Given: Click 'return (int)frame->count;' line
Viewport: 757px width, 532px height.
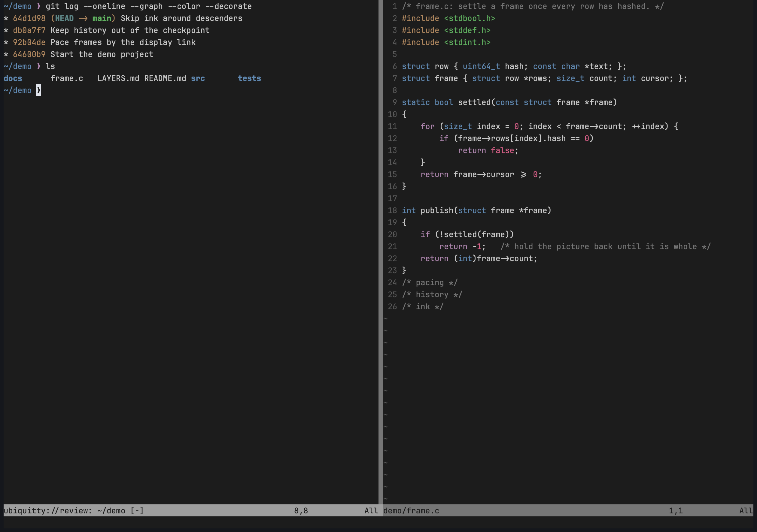Looking at the screenshot, I should pos(479,258).
